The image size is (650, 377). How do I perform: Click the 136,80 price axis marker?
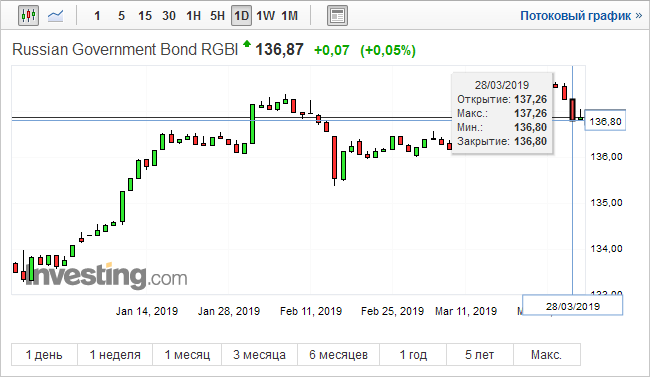pyautogui.click(x=605, y=122)
